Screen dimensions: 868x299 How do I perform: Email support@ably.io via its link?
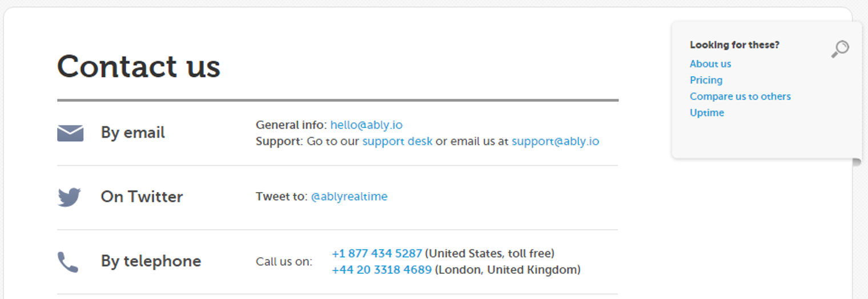tap(555, 141)
